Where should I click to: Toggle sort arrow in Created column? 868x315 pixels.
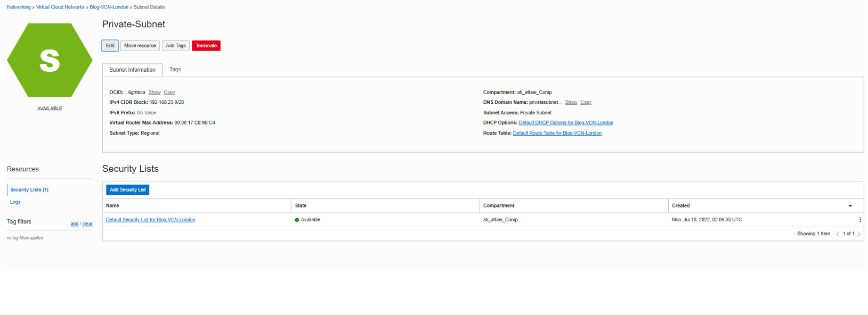[x=850, y=206]
